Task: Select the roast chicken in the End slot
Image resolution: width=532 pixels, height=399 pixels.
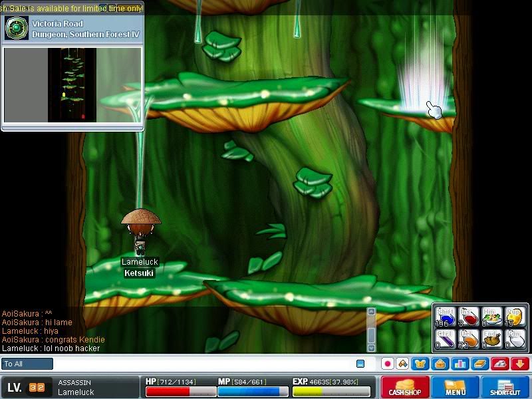Action: coord(491,339)
